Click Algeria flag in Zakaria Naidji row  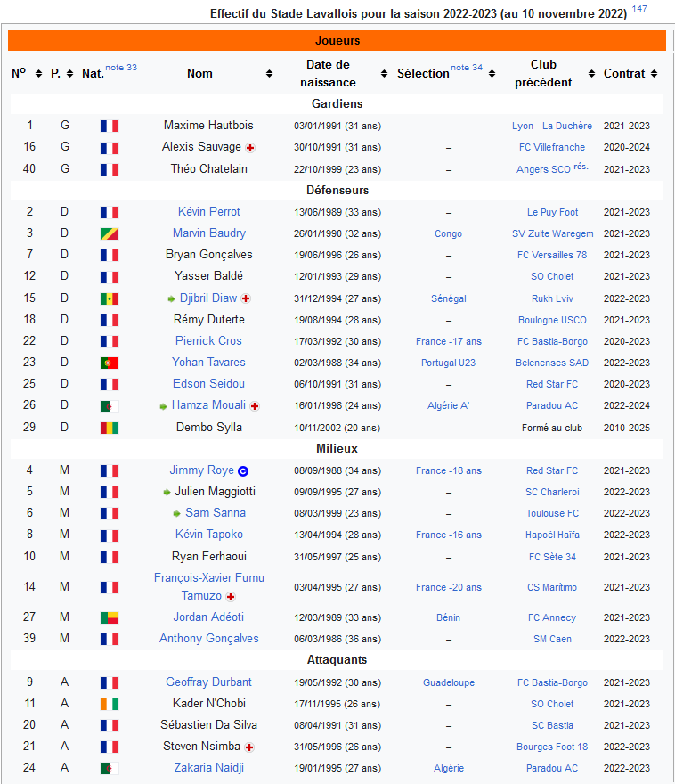110,769
